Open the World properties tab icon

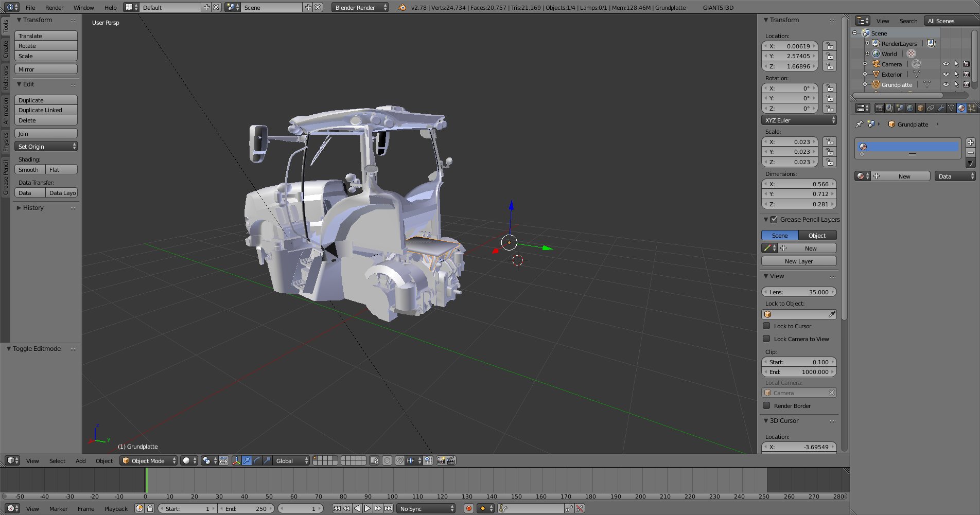[910, 108]
